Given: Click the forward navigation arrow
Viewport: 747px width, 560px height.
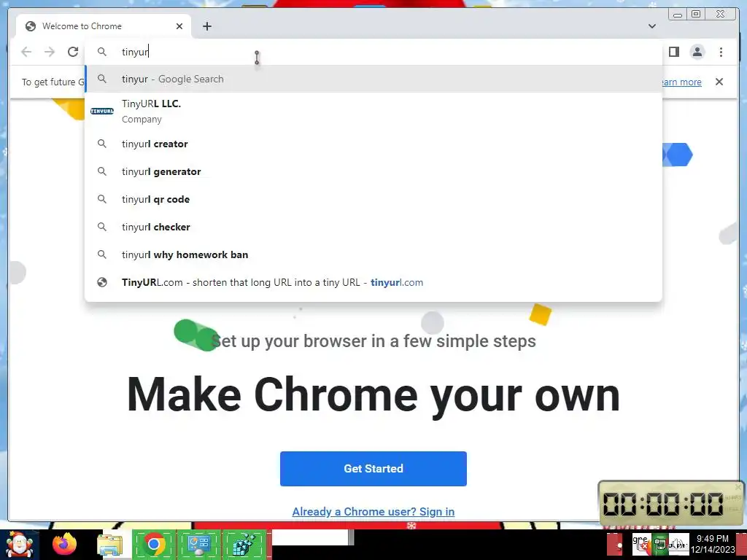Looking at the screenshot, I should point(50,52).
